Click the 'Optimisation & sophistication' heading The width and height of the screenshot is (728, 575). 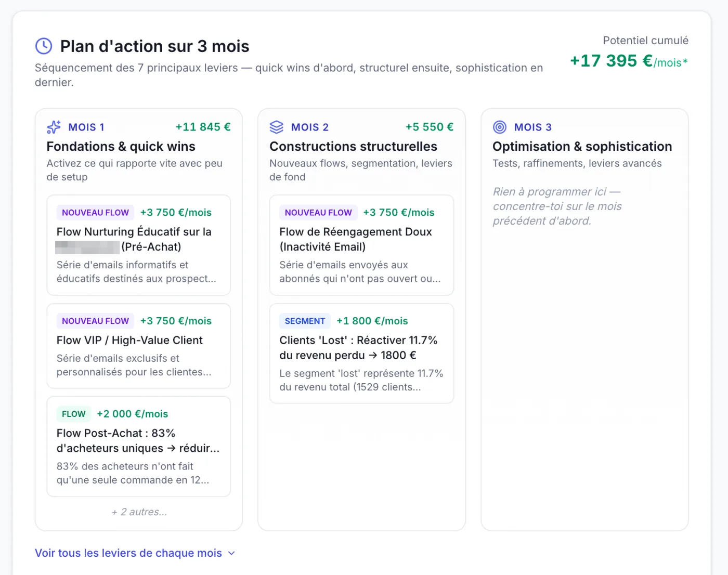click(x=582, y=147)
